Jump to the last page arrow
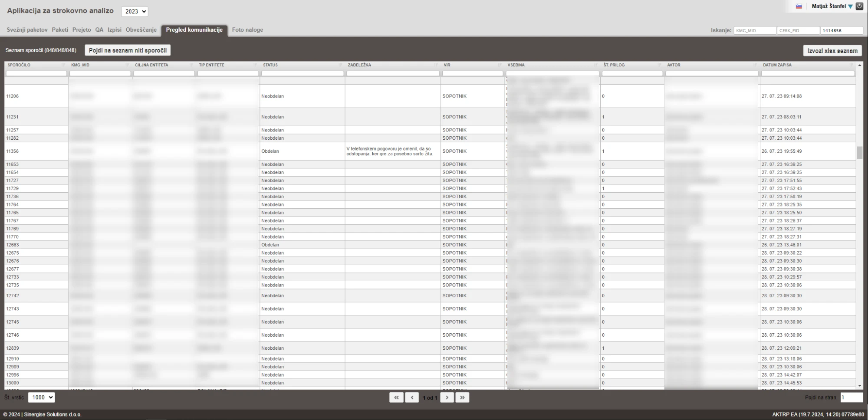868x420 pixels. point(462,397)
